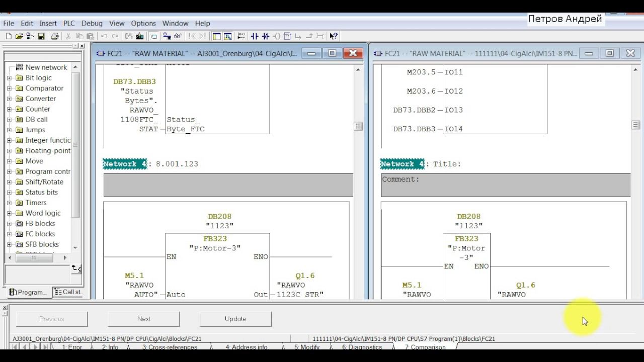Open the Debug menu
Image resolution: width=644 pixels, height=362 pixels.
click(x=92, y=23)
